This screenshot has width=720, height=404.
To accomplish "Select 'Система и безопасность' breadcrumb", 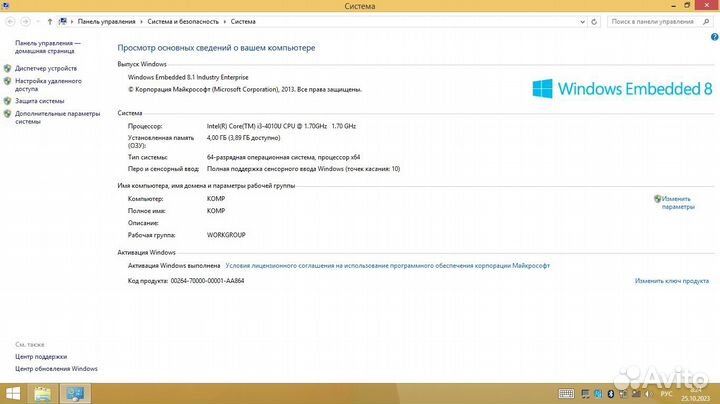I will (183, 20).
